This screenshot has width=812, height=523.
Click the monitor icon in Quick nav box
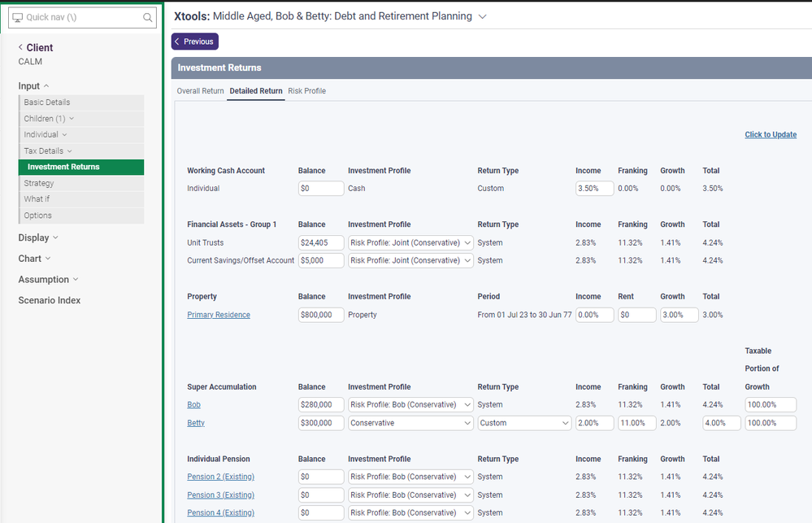(x=18, y=17)
